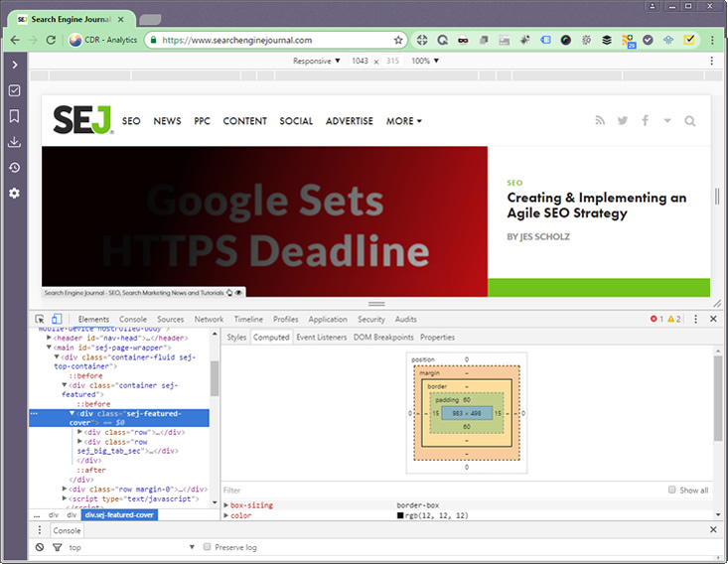The image size is (728, 564).
Task: Open the 100% zoom dropdown
Action: (x=425, y=61)
